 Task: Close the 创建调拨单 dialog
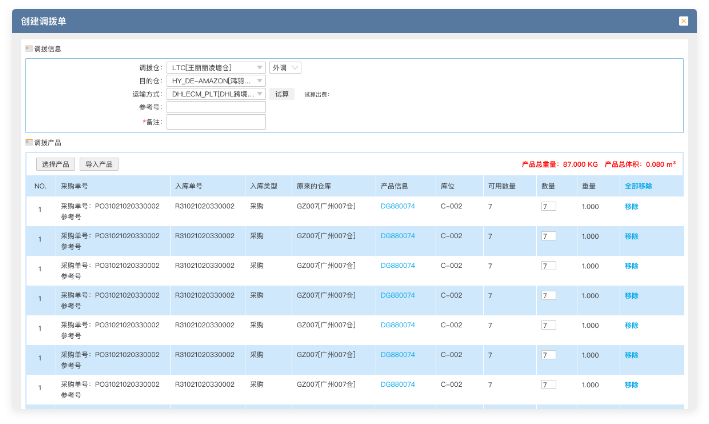coord(683,21)
